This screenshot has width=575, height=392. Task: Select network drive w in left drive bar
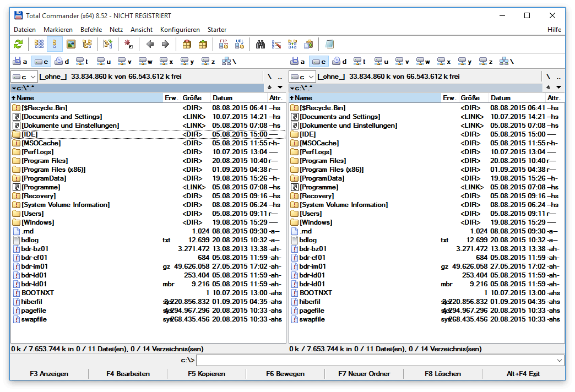pos(145,62)
